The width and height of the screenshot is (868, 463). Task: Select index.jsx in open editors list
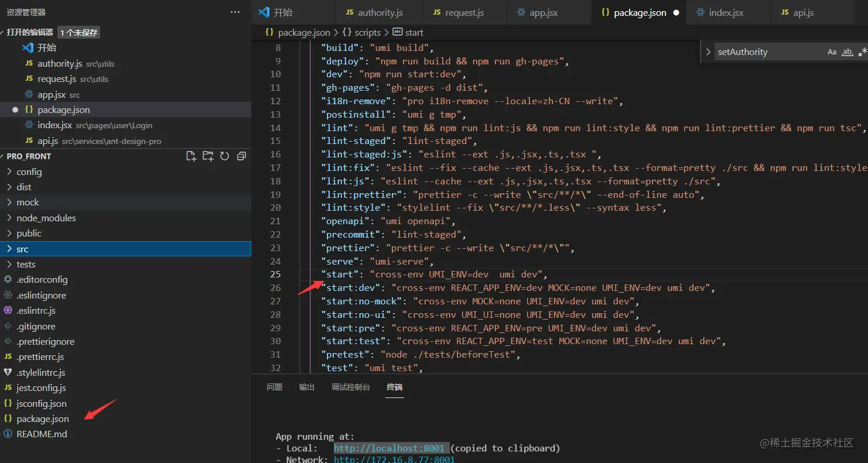(x=125, y=125)
